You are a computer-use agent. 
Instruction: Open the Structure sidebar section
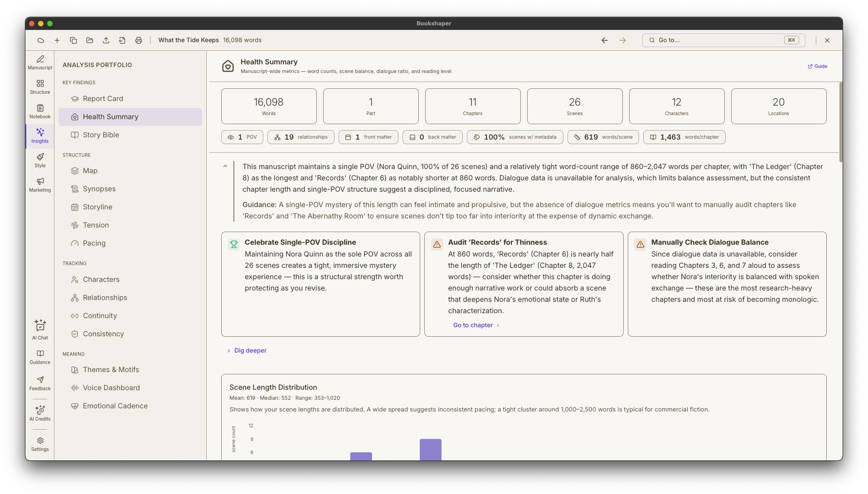pyautogui.click(x=40, y=87)
